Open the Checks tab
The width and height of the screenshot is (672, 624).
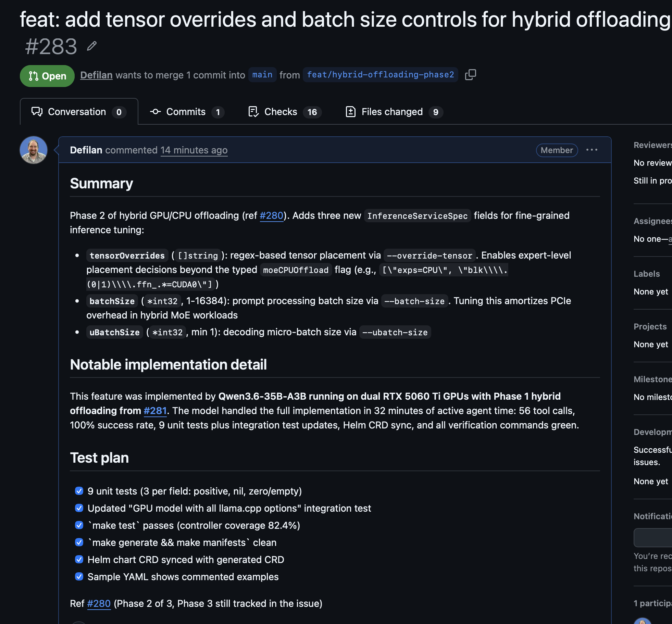tap(281, 112)
